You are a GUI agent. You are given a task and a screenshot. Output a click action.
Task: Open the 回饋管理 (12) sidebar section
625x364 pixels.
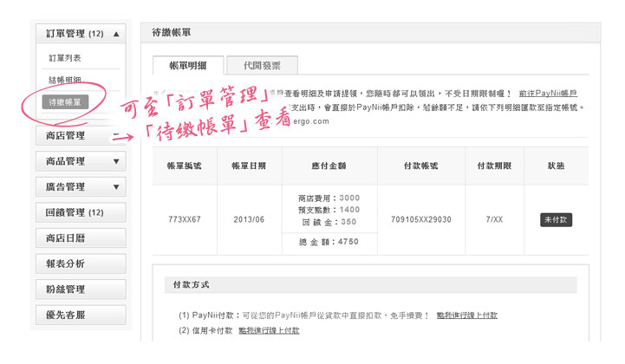pyautogui.click(x=81, y=212)
